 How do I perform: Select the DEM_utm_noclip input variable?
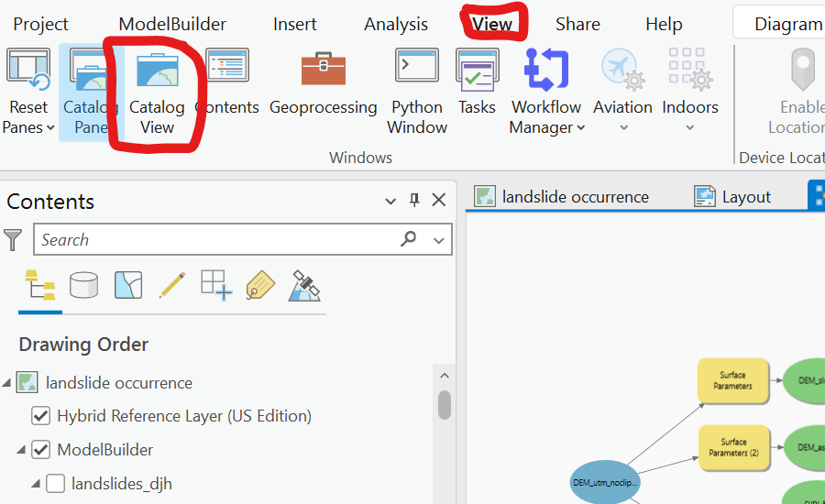tap(605, 482)
